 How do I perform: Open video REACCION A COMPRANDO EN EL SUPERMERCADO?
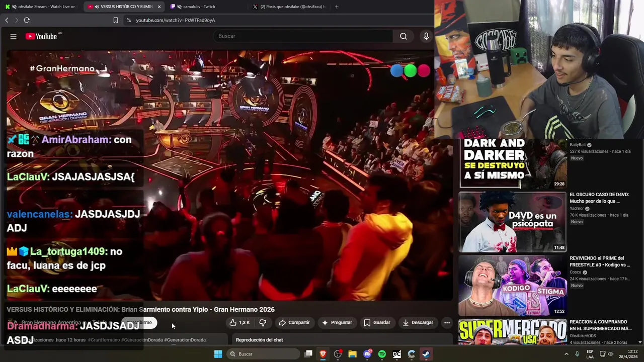pyautogui.click(x=600, y=325)
